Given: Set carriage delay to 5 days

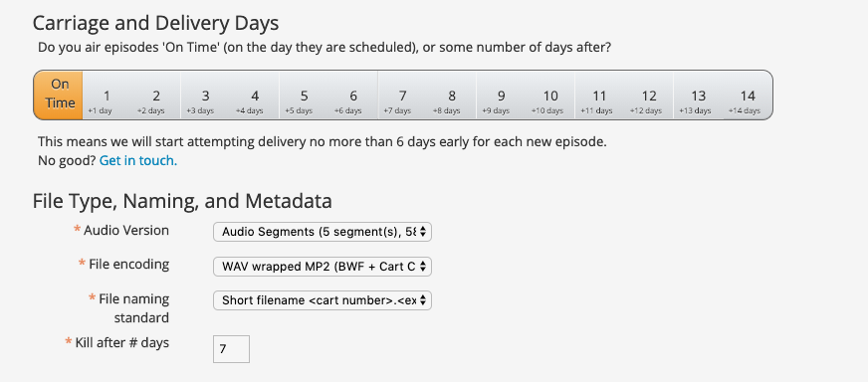Looking at the screenshot, I should [x=304, y=95].
